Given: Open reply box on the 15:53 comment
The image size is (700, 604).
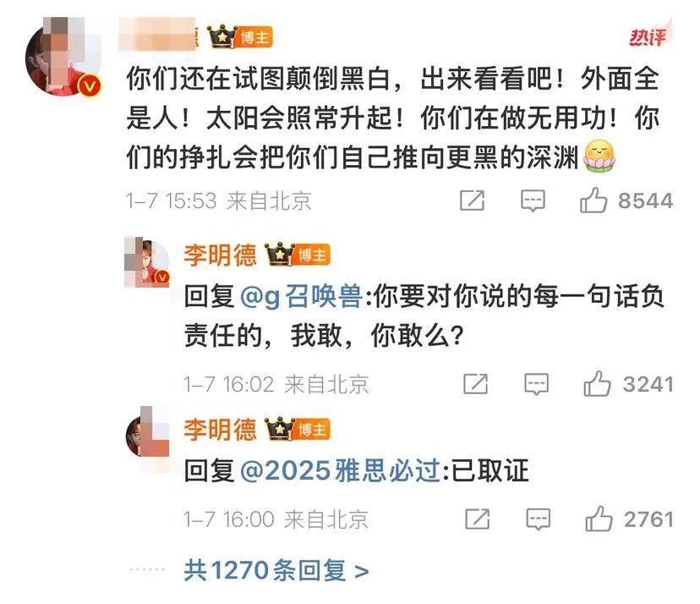Looking at the screenshot, I should (x=533, y=200).
